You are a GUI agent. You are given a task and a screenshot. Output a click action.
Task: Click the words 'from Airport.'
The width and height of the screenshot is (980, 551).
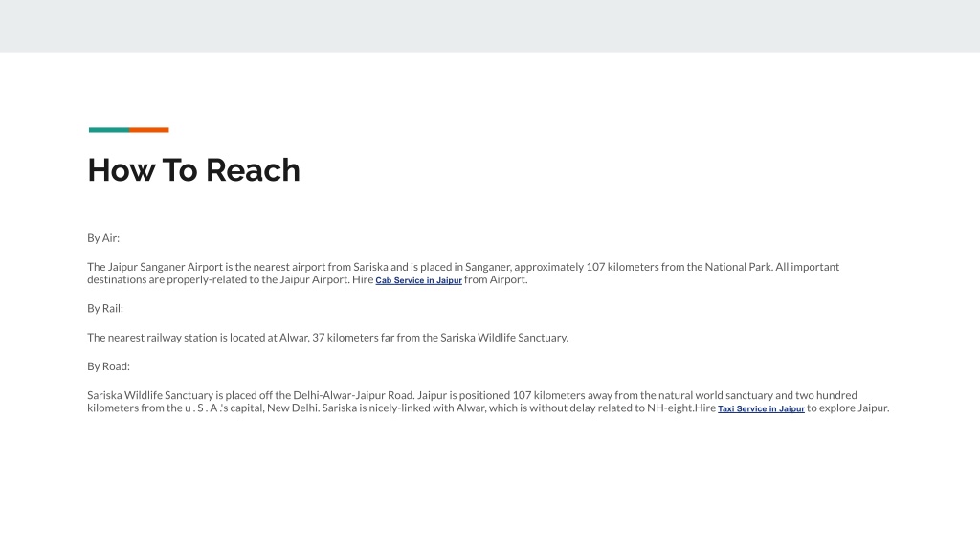click(x=496, y=279)
